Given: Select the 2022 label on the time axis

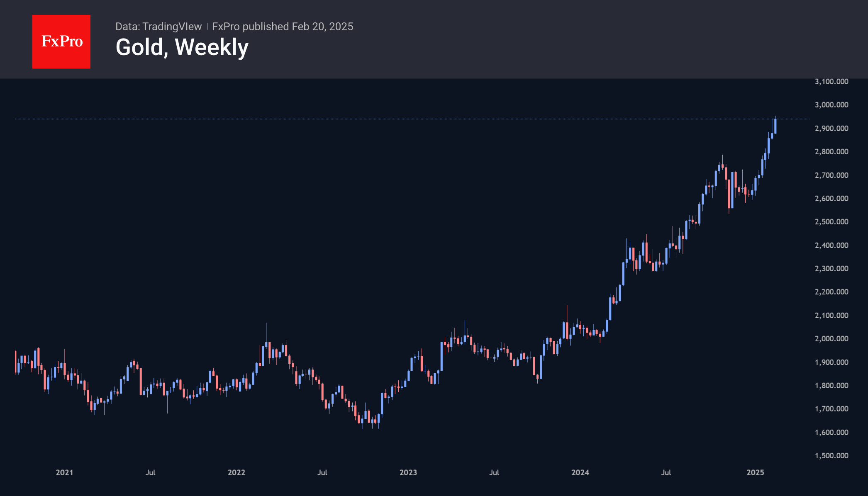Looking at the screenshot, I should pos(237,472).
